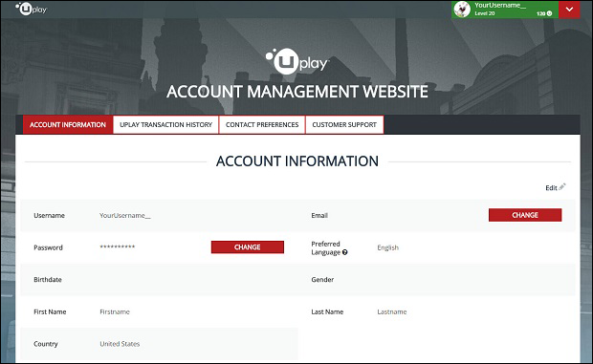Click the Preferred Language help question icon
This screenshot has height=364, width=593.
coord(344,252)
